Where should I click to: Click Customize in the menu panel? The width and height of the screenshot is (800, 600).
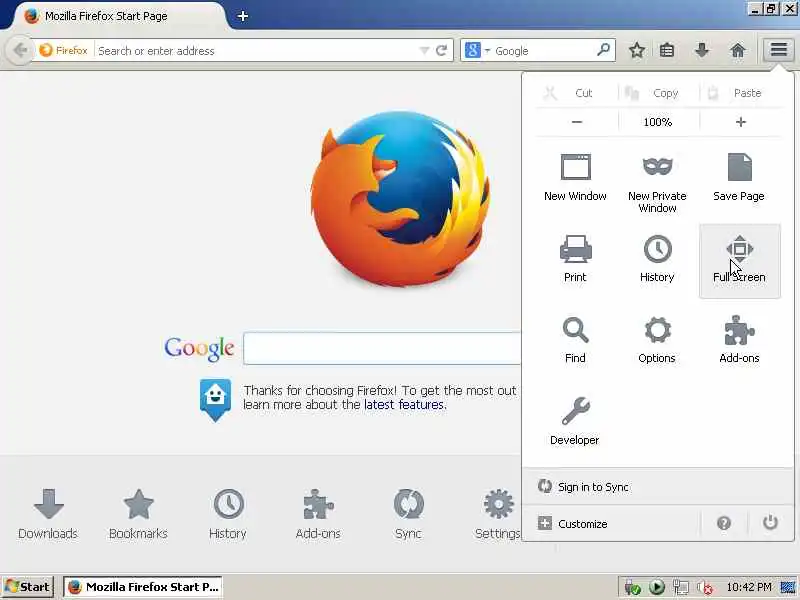(572, 523)
